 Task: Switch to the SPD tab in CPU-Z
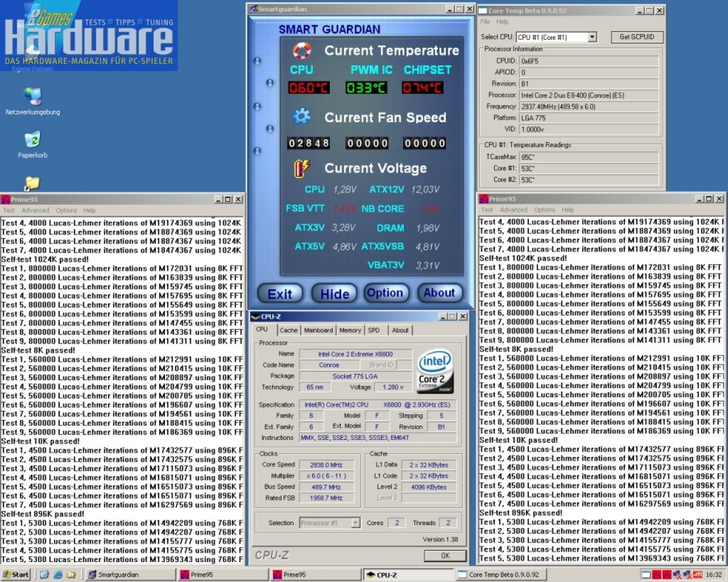click(x=374, y=330)
